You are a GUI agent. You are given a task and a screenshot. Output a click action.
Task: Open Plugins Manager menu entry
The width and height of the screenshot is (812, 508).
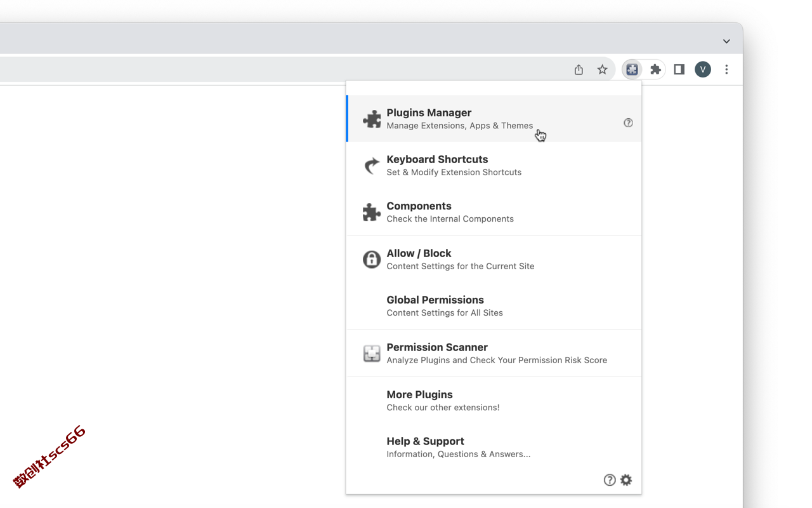pos(494,119)
